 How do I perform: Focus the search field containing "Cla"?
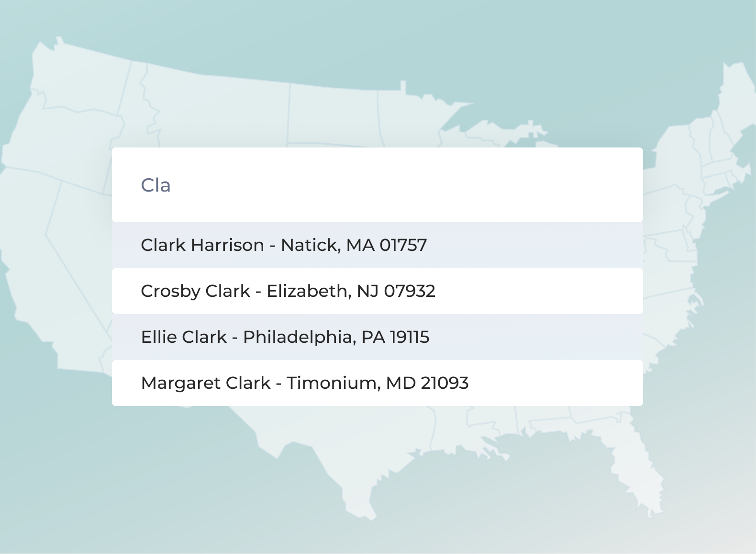[377, 185]
